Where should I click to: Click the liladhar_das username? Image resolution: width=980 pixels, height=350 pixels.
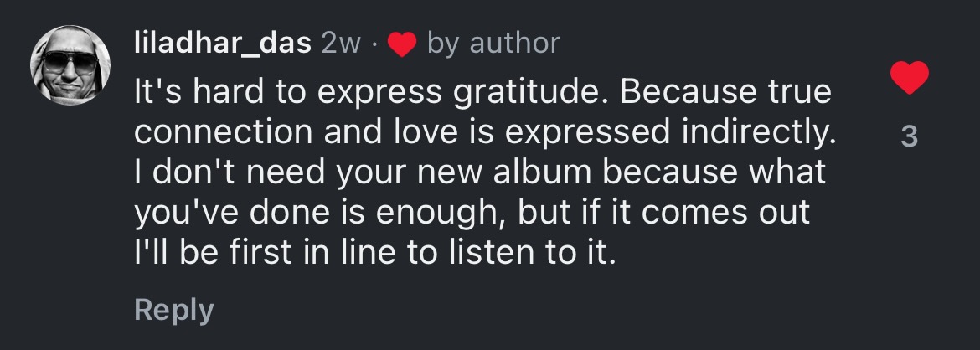point(222,43)
